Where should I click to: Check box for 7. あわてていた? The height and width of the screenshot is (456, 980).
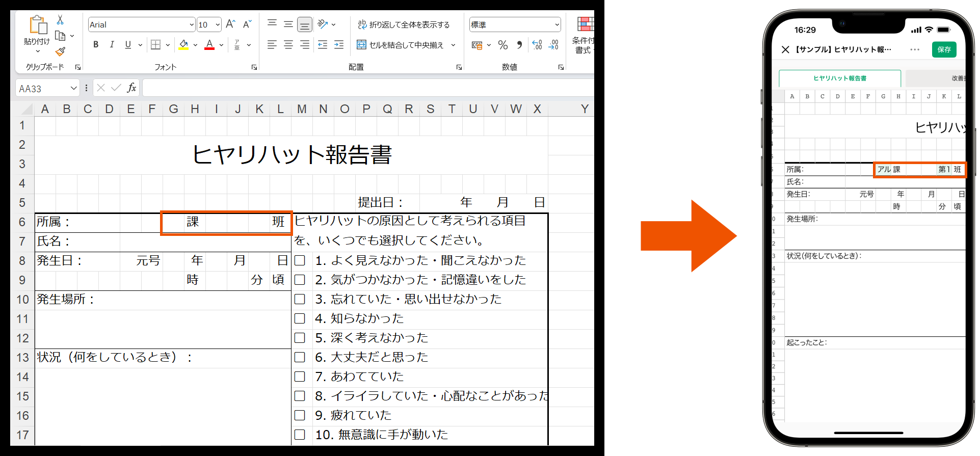300,377
